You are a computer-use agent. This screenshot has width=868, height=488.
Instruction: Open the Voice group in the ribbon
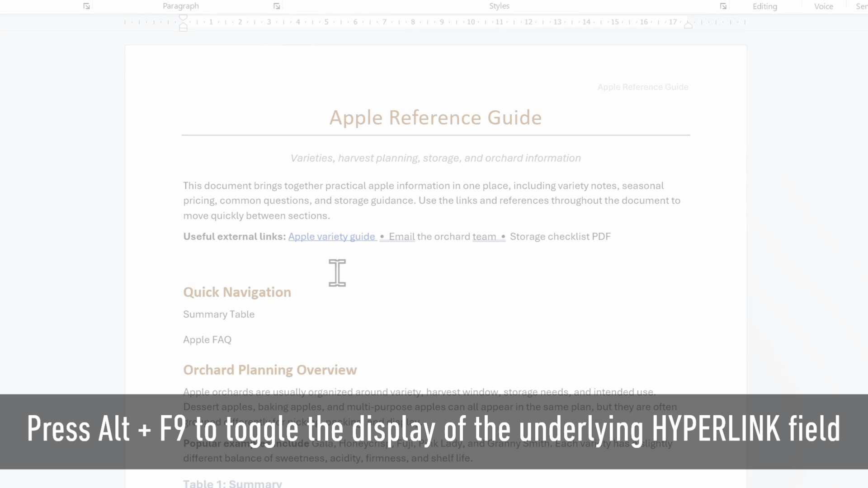click(824, 6)
